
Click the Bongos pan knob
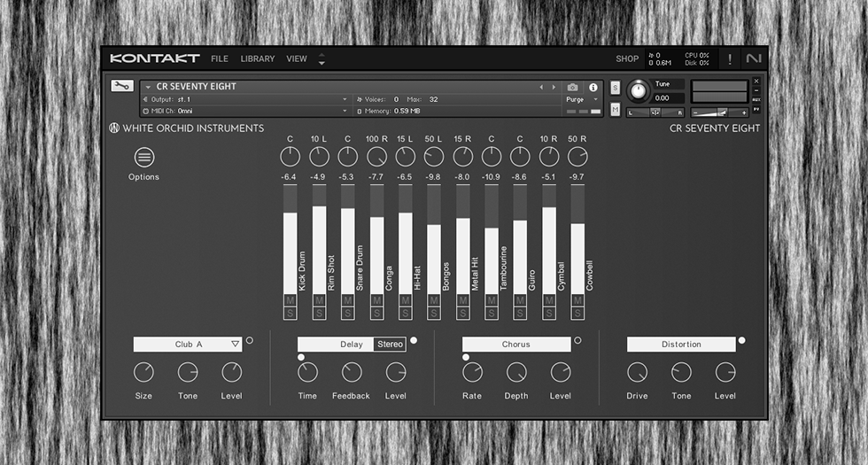pos(433,157)
